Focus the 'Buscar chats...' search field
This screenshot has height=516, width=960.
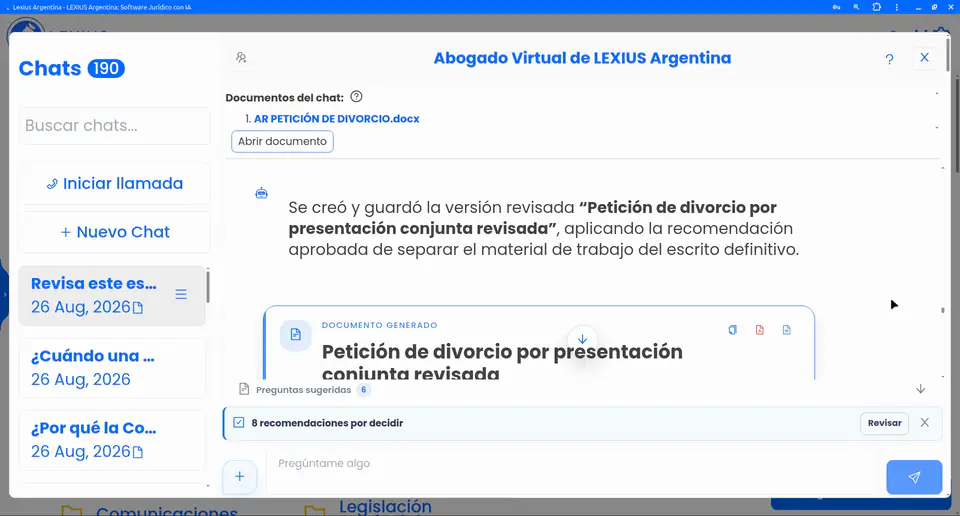click(x=114, y=125)
